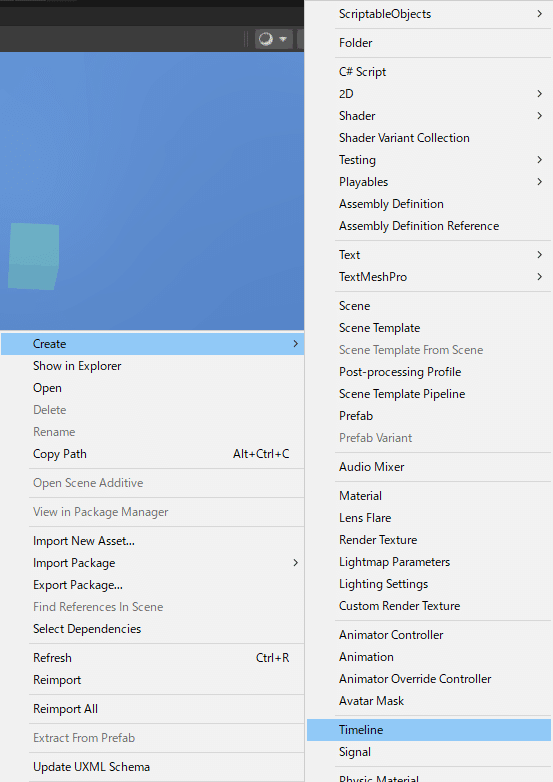Expand the Testing chevron

[540, 160]
